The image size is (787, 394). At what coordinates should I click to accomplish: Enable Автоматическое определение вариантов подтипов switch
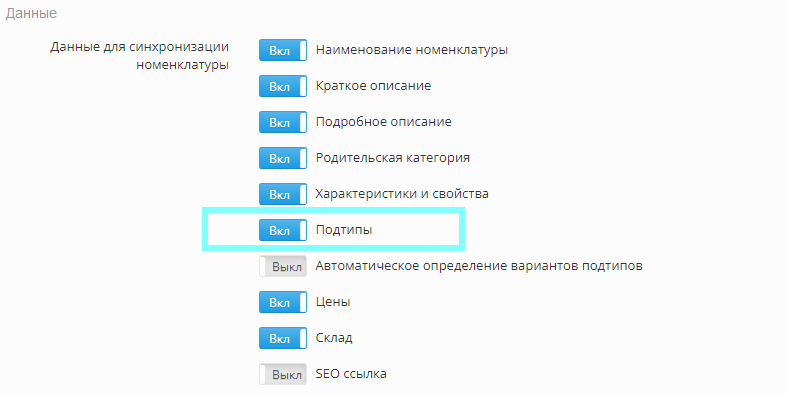click(x=283, y=266)
